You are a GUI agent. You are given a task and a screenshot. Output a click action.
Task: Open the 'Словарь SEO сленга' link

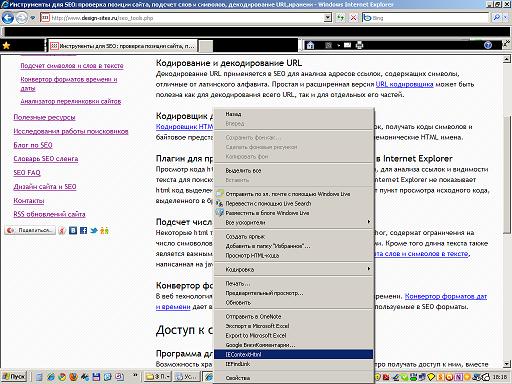click(46, 159)
